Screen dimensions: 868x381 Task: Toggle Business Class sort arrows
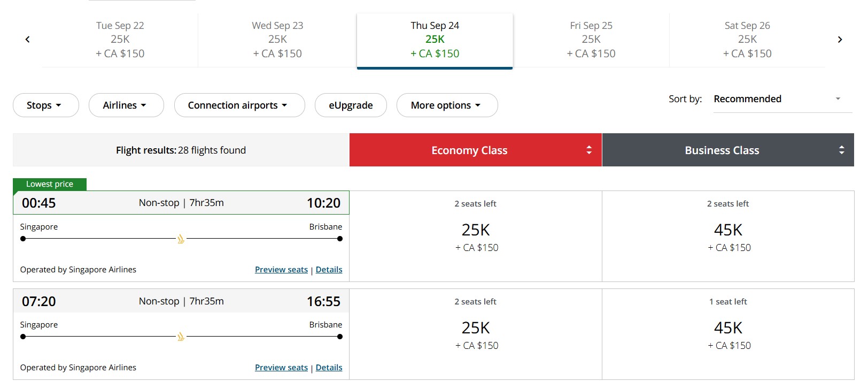[841, 150]
